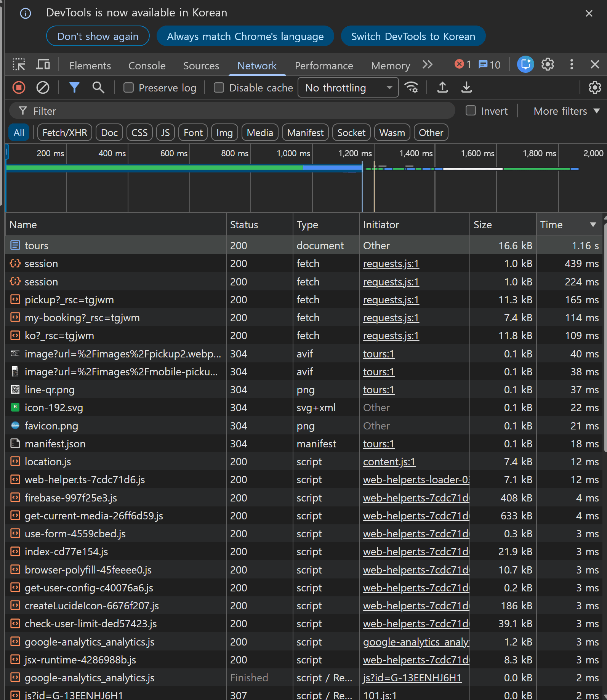Open the network search magnifier
Viewport: 607px width, 700px height.
tap(98, 88)
